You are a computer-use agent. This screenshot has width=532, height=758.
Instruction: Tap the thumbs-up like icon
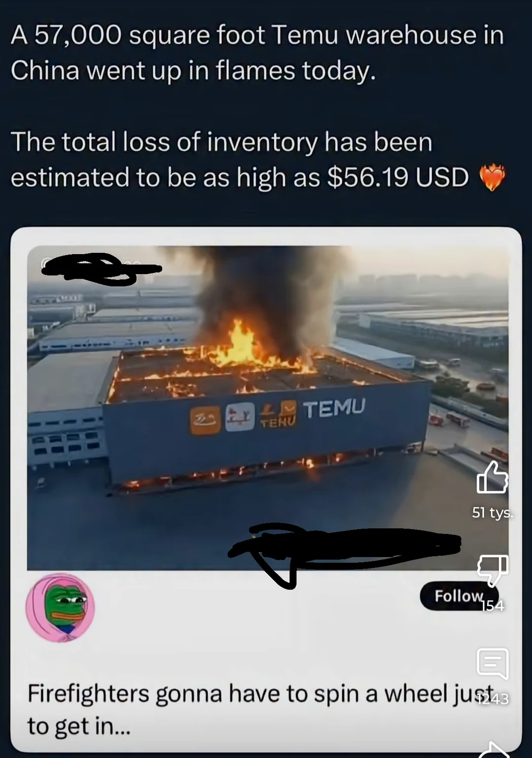(492, 477)
